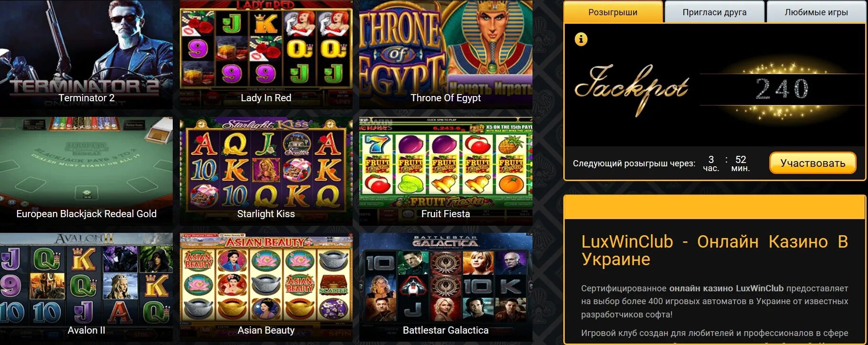Play the Fruit Fiesta slot
Image resolution: width=868 pixels, height=345 pixels.
click(446, 171)
